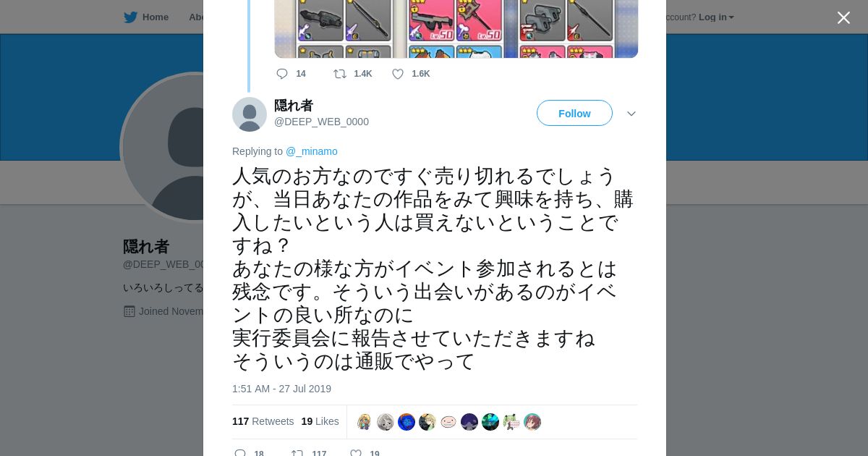
Task: Open the Log in dropdown
Action: pyautogui.click(x=716, y=17)
